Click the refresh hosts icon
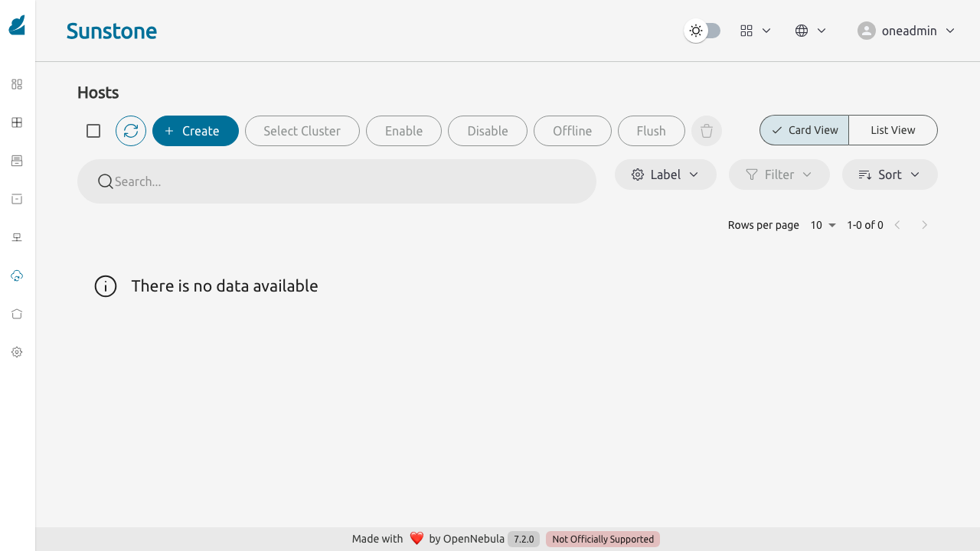980x551 pixels. [x=131, y=131]
